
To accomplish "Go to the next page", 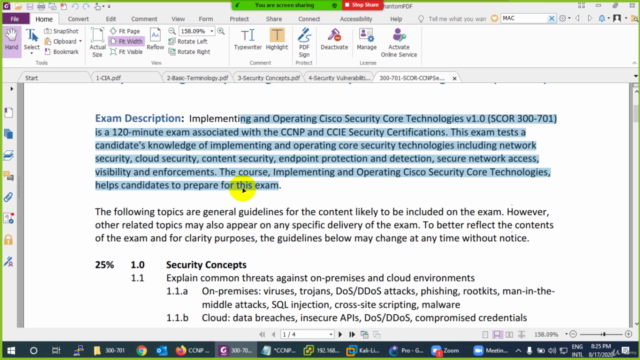I will [x=340, y=335].
